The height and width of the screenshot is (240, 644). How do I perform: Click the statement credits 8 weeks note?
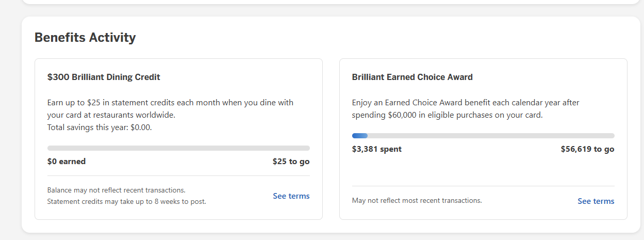coord(126,201)
